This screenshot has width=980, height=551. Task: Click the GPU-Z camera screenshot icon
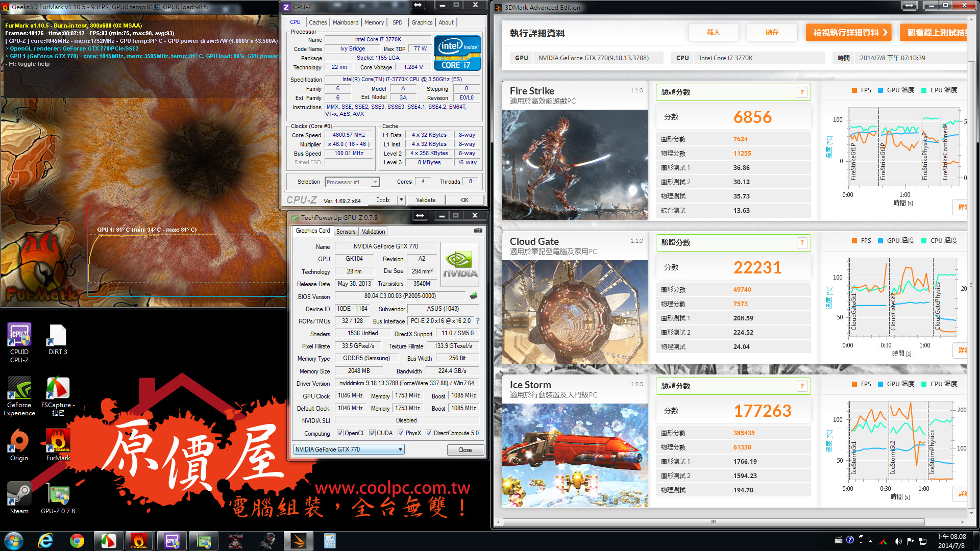coord(478,231)
